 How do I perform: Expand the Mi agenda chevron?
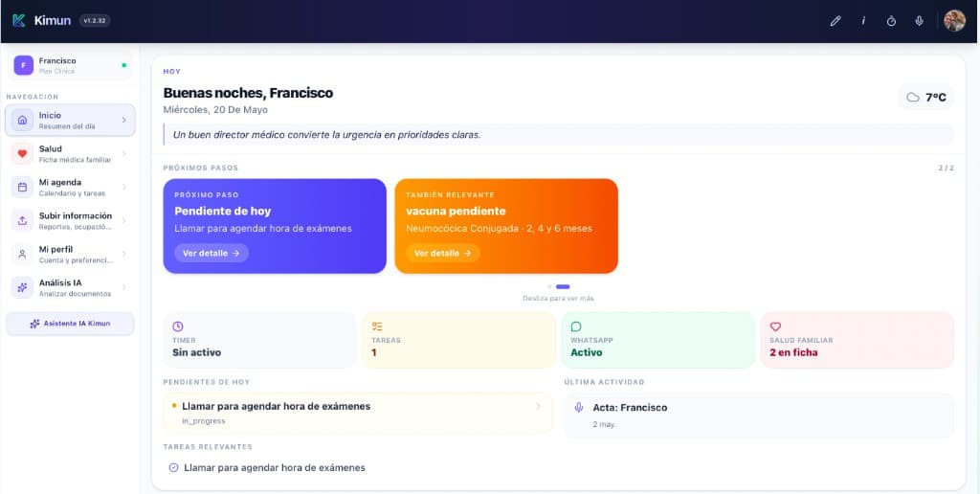(123, 187)
